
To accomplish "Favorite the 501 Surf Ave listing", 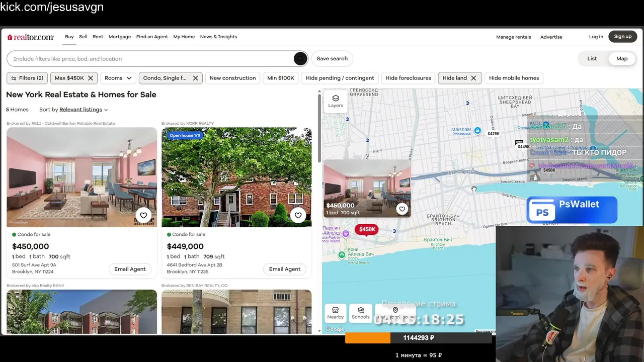I will (143, 215).
